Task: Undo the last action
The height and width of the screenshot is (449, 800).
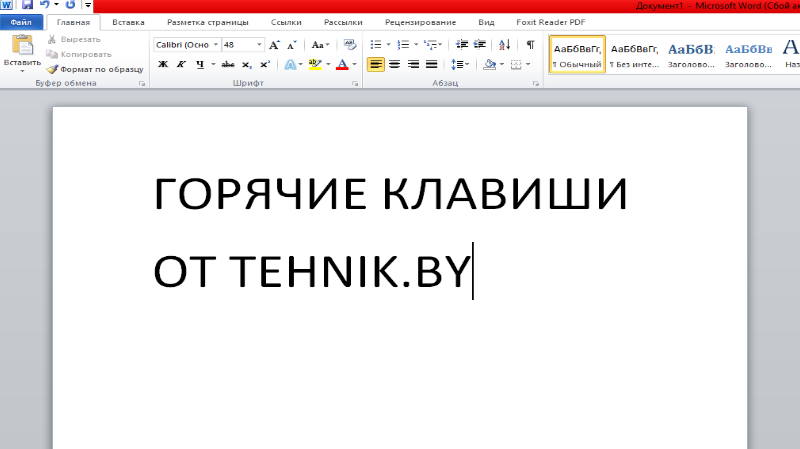Action: click(45, 5)
